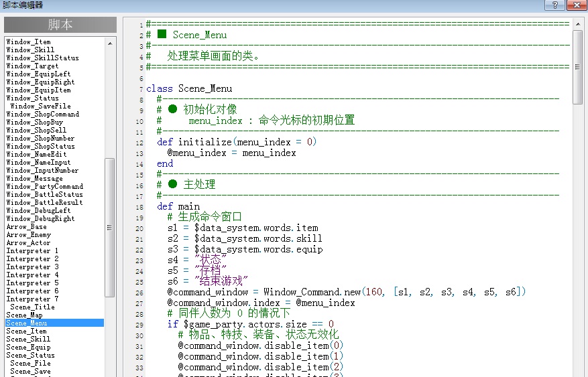This screenshot has width=588, height=377.
Task: Click the '@command_window.disable_item(0)' line
Action: (x=261, y=346)
